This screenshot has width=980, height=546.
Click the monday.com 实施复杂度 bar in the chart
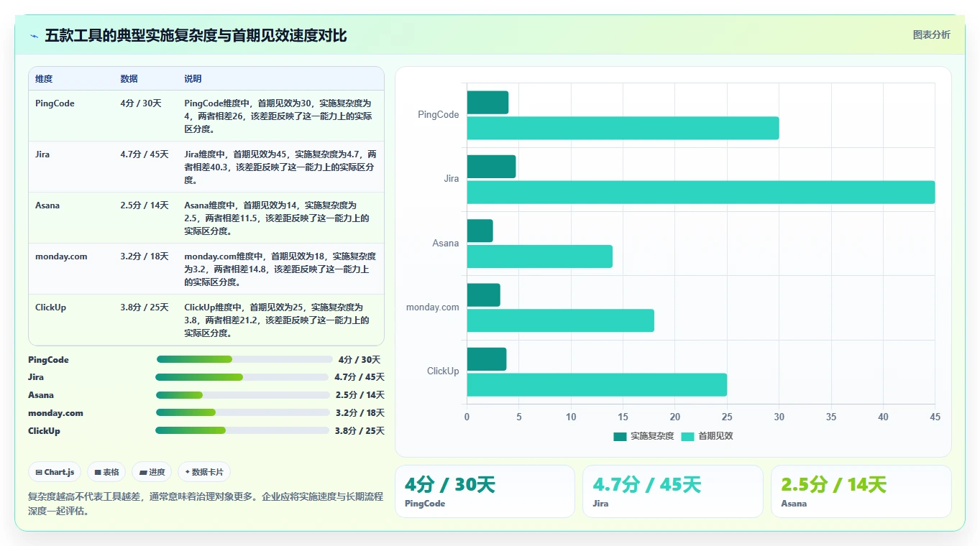[483, 295]
